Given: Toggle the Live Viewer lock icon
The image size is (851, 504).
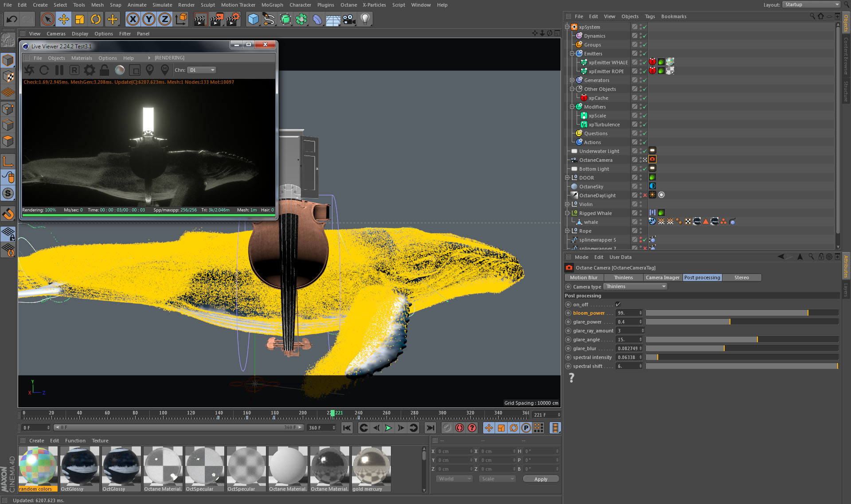Looking at the screenshot, I should [105, 70].
